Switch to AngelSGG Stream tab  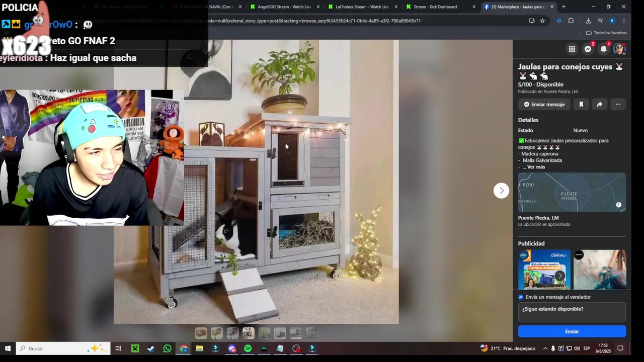pyautogui.click(x=283, y=7)
